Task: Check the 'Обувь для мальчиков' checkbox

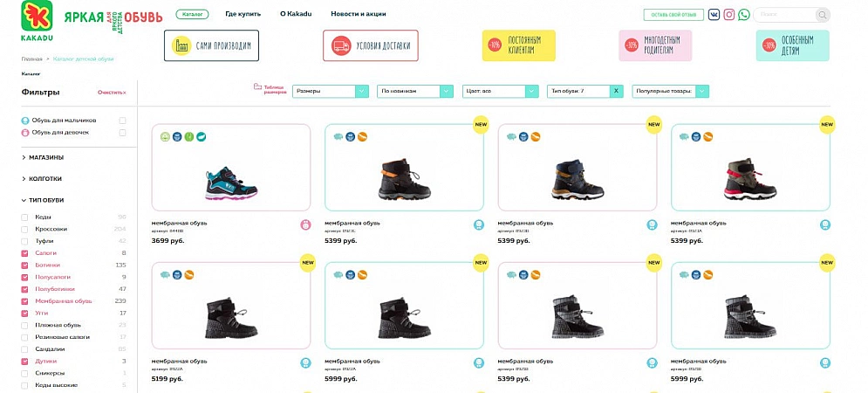Action: pos(123,121)
